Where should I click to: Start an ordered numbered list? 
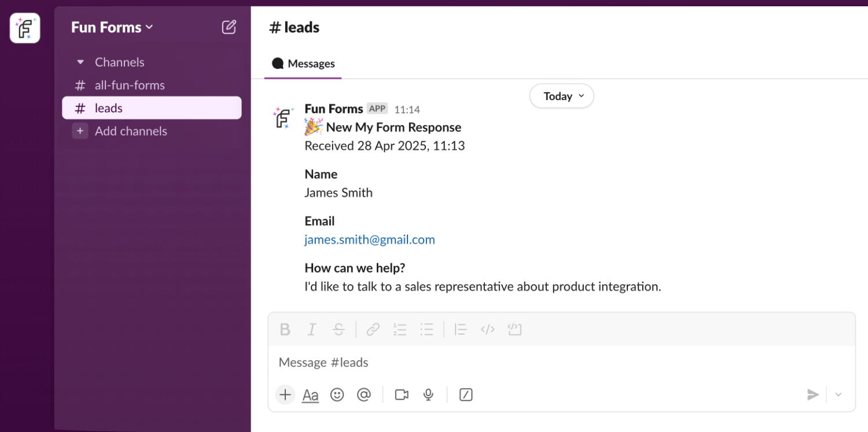click(400, 330)
